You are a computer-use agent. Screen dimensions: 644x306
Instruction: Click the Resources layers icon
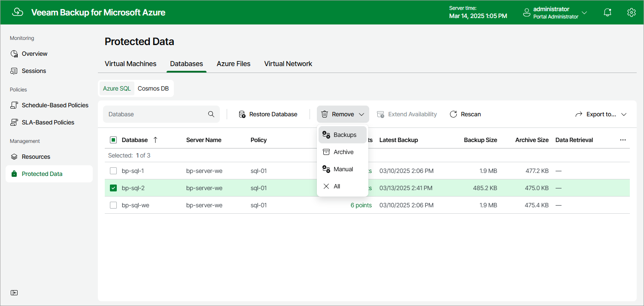[14, 157]
